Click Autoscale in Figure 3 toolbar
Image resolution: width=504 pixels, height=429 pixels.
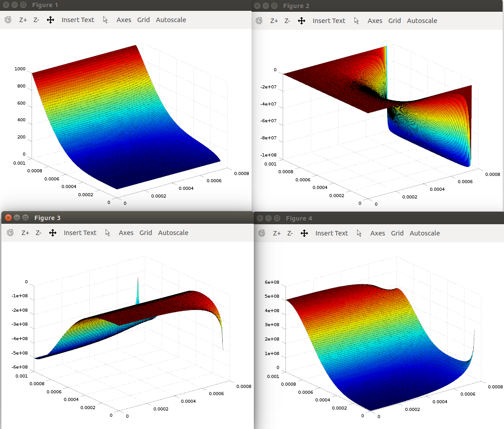[173, 233]
